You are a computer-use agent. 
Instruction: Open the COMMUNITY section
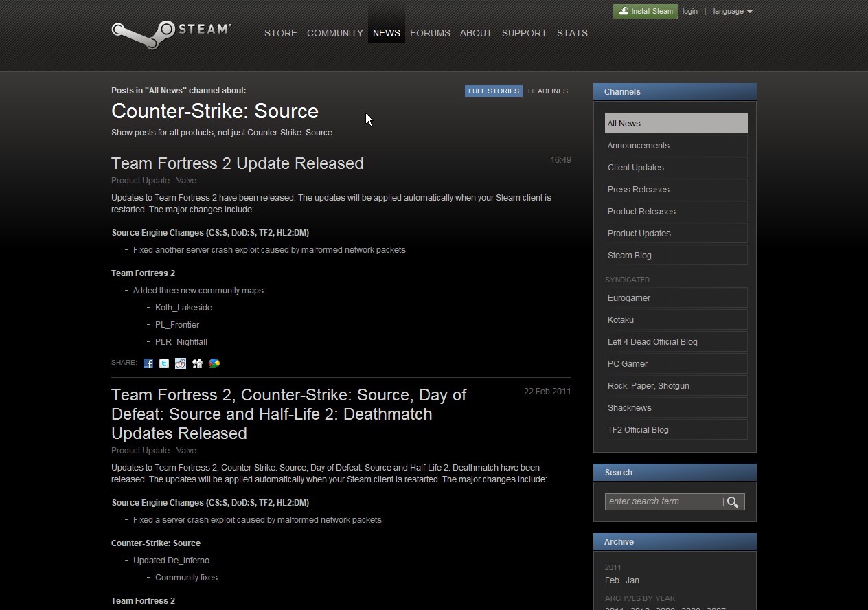(x=335, y=33)
